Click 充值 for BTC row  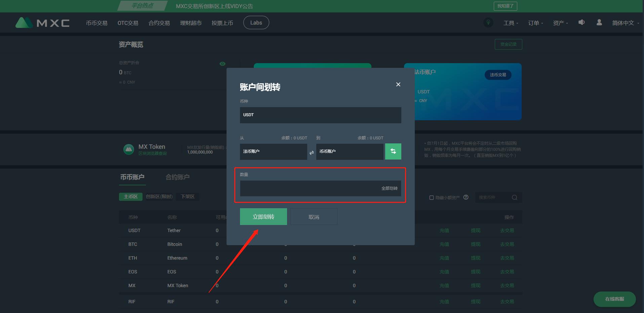tap(444, 244)
